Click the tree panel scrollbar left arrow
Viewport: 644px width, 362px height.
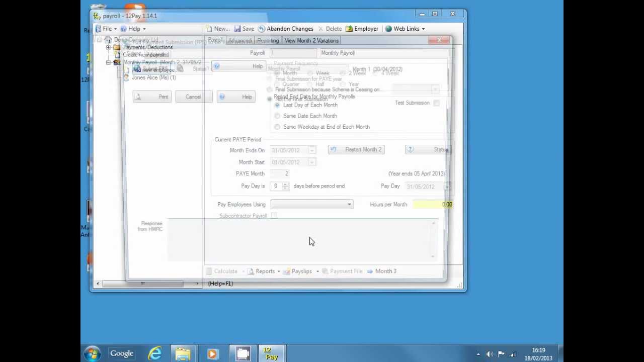coord(98,284)
